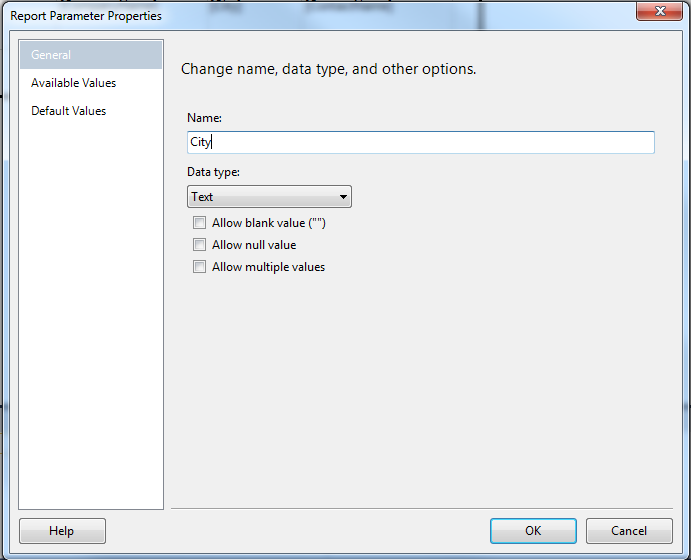Click the Data type dropdown arrow
Image resolution: width=691 pixels, height=560 pixels.
point(343,197)
